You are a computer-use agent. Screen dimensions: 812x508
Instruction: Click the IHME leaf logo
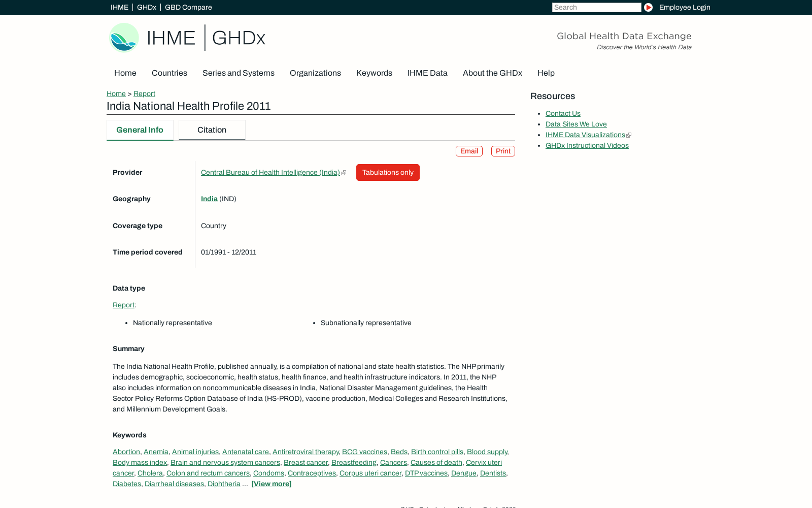(x=124, y=38)
